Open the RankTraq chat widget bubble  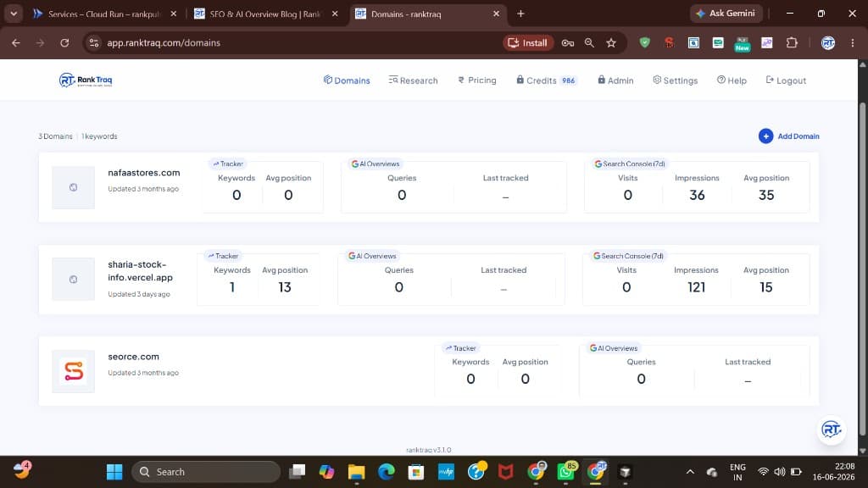pos(831,430)
